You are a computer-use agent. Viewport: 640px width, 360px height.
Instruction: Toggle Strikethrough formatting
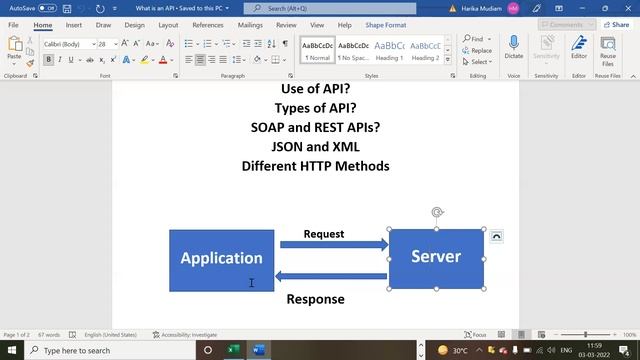[x=90, y=60]
